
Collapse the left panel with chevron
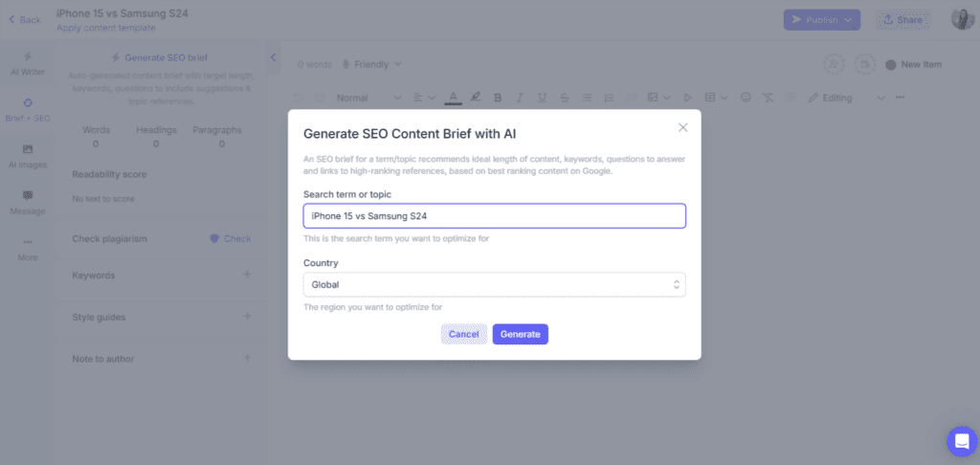click(273, 57)
